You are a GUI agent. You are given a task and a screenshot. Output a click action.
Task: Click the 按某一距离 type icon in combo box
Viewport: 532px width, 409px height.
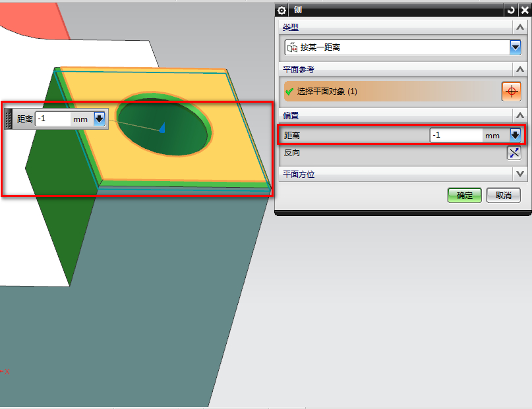pyautogui.click(x=292, y=47)
